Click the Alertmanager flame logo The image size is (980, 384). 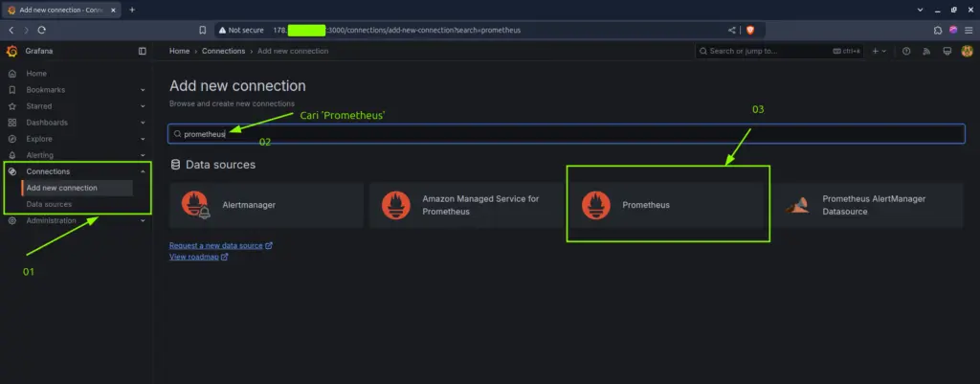pyautogui.click(x=195, y=205)
